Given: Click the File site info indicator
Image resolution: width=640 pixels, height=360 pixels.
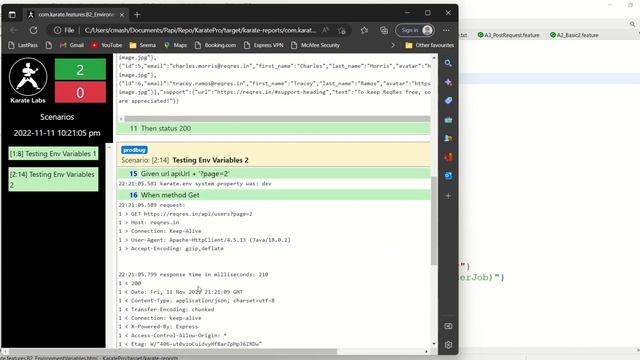Looking at the screenshot, I should pyautogui.click(x=64, y=30).
